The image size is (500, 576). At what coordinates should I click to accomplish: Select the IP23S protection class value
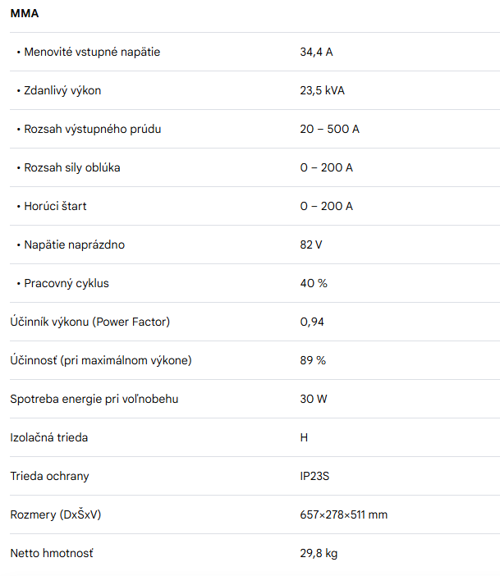point(314,476)
